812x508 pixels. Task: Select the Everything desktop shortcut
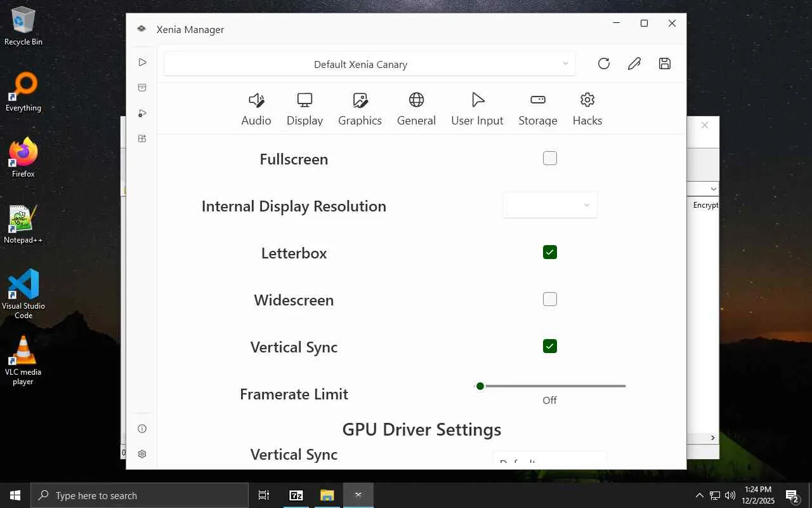[x=23, y=92]
